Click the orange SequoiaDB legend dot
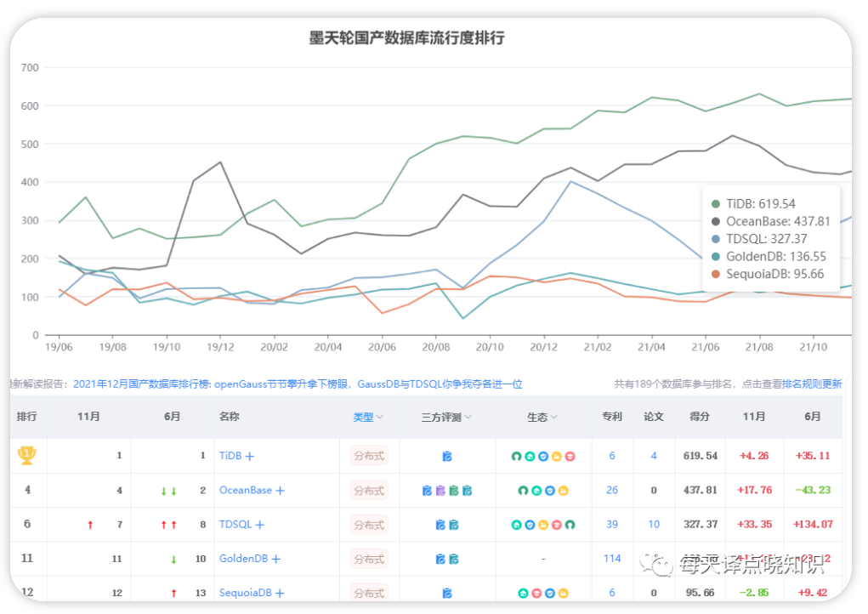The height and width of the screenshot is (614, 868). 715,274
